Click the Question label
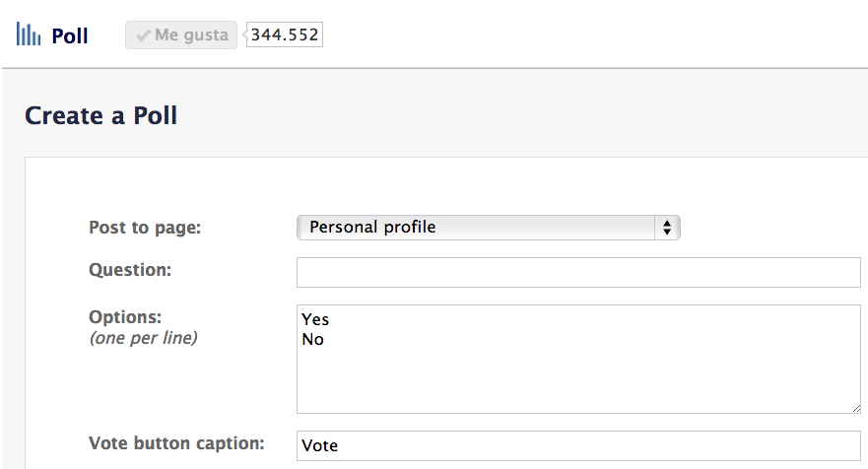The height and width of the screenshot is (469, 868). (x=129, y=269)
